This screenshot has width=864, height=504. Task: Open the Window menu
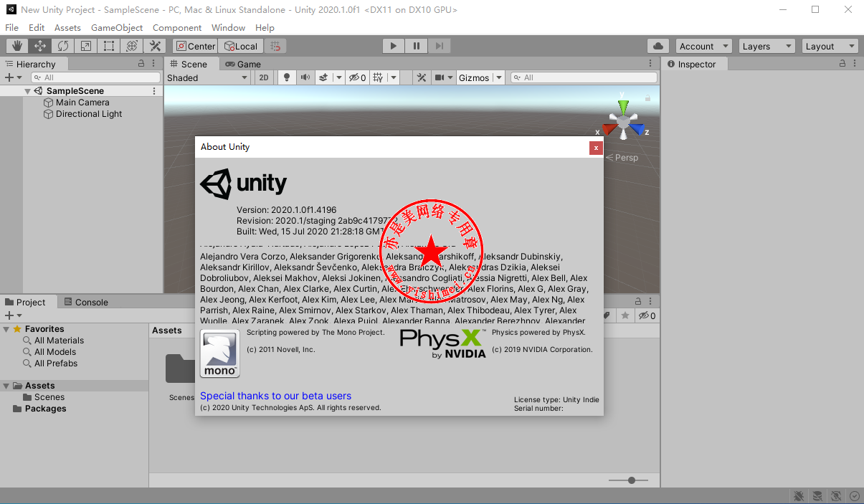[228, 27]
